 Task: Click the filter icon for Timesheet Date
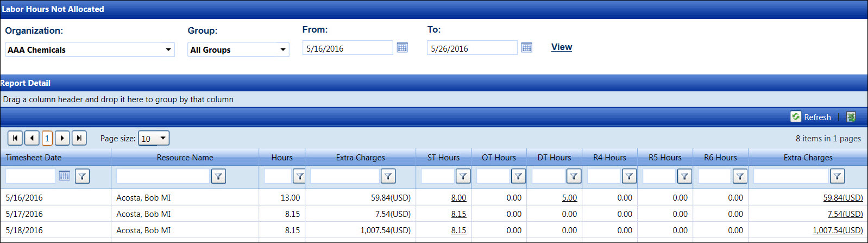pos(82,176)
